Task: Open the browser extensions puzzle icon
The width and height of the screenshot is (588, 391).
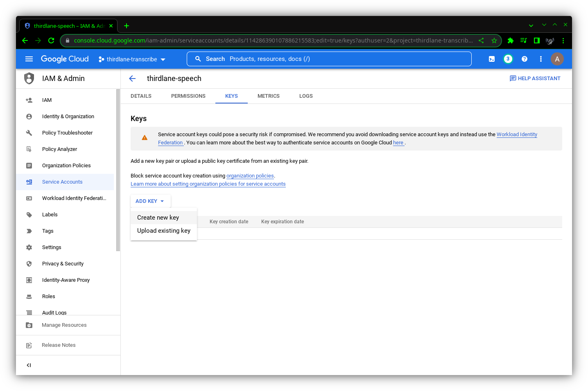Action: [510, 40]
